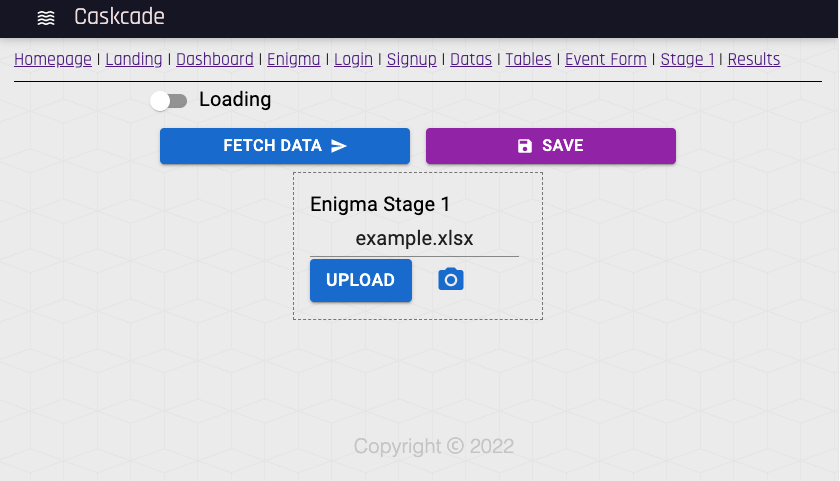Open the Caskcade hamburger menu icon

click(x=46, y=18)
